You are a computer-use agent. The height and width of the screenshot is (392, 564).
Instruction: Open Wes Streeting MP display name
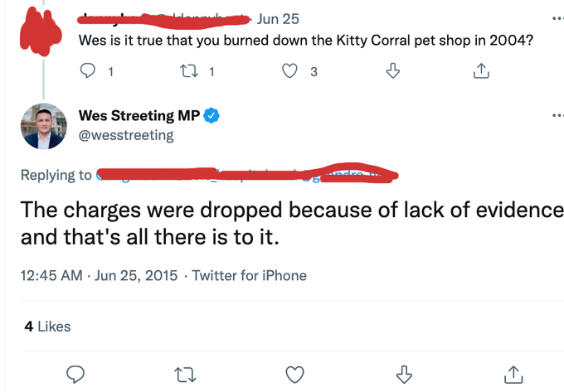pos(139,116)
